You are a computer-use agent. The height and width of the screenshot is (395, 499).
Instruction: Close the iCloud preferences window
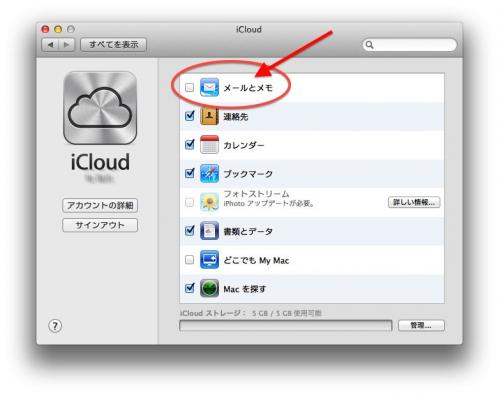point(45,29)
